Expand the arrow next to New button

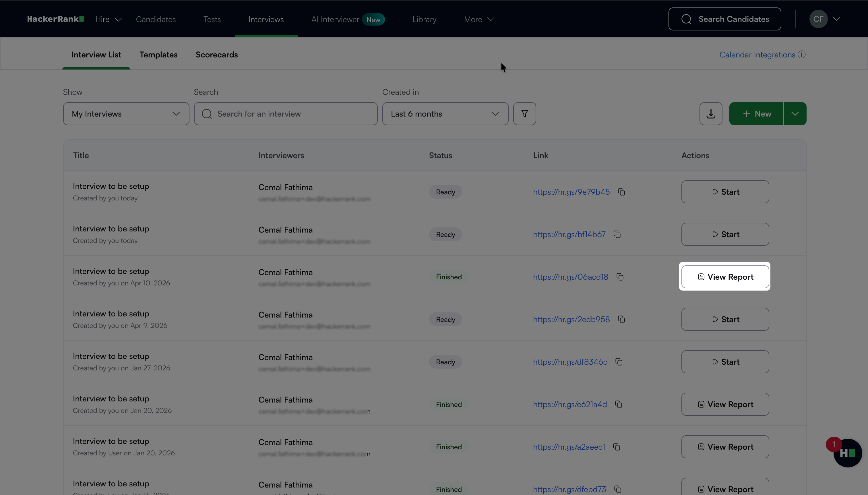795,113
